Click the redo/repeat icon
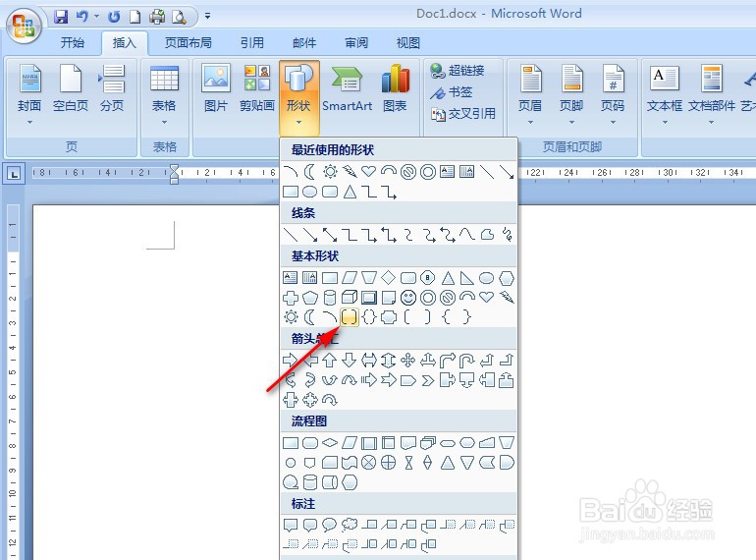This screenshot has height=560, width=756. (x=114, y=17)
